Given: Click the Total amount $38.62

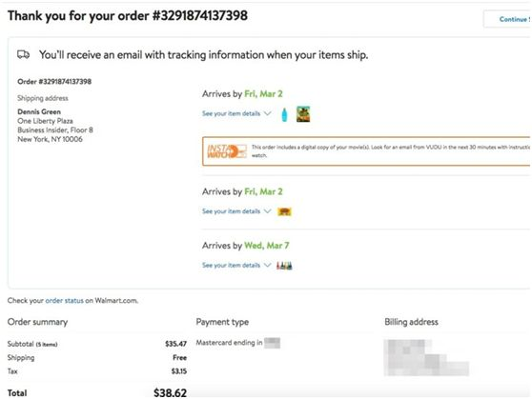Looking at the screenshot, I should [x=170, y=393].
